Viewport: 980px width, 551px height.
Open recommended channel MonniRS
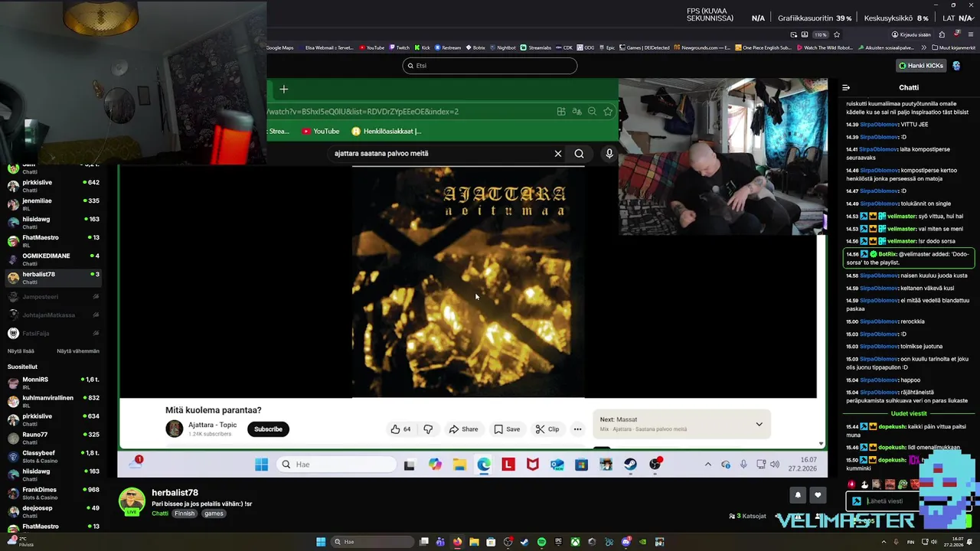point(54,383)
